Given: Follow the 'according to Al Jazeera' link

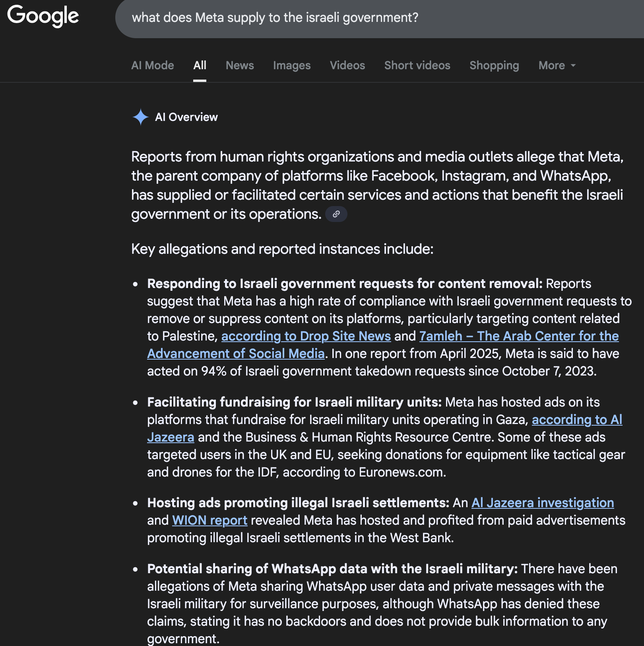Looking at the screenshot, I should click(577, 420).
